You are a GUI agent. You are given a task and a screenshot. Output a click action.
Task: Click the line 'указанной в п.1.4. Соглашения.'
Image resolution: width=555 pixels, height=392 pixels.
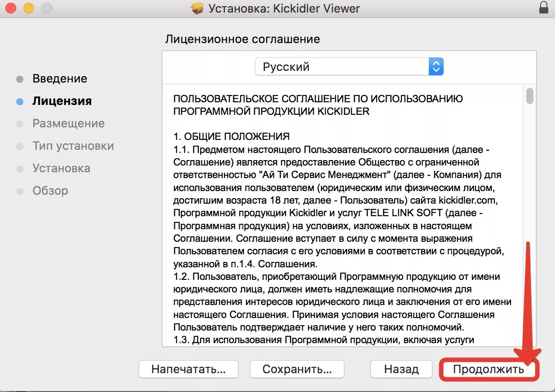point(245,264)
